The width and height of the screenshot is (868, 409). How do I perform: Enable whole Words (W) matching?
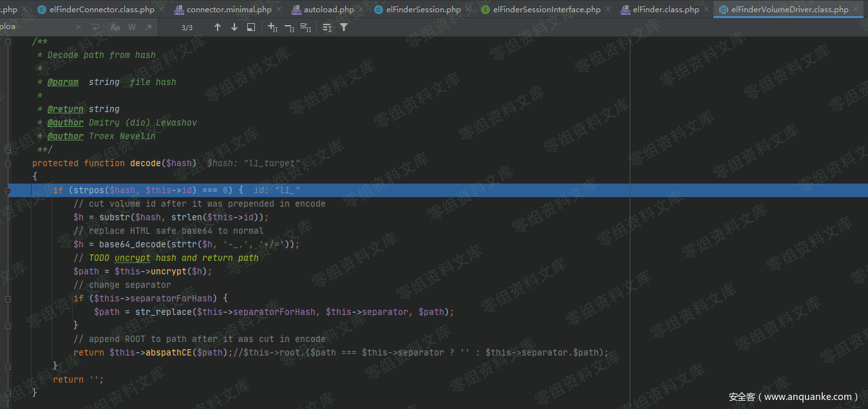(132, 27)
